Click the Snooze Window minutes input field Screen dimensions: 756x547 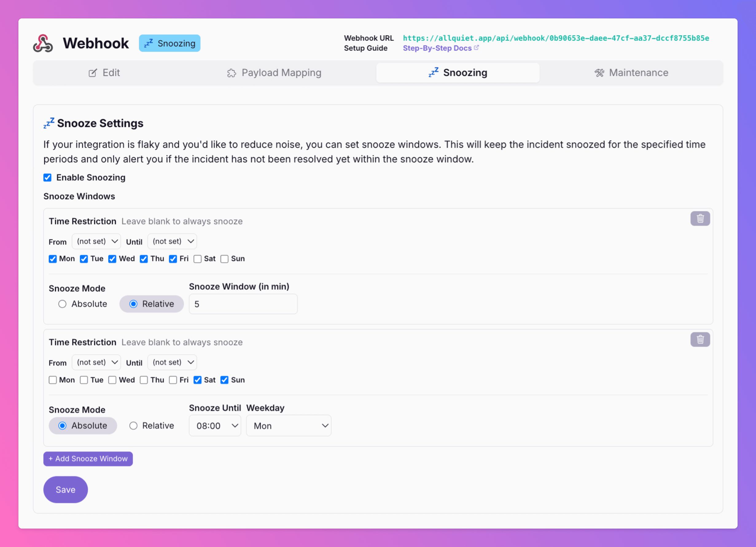pyautogui.click(x=243, y=304)
